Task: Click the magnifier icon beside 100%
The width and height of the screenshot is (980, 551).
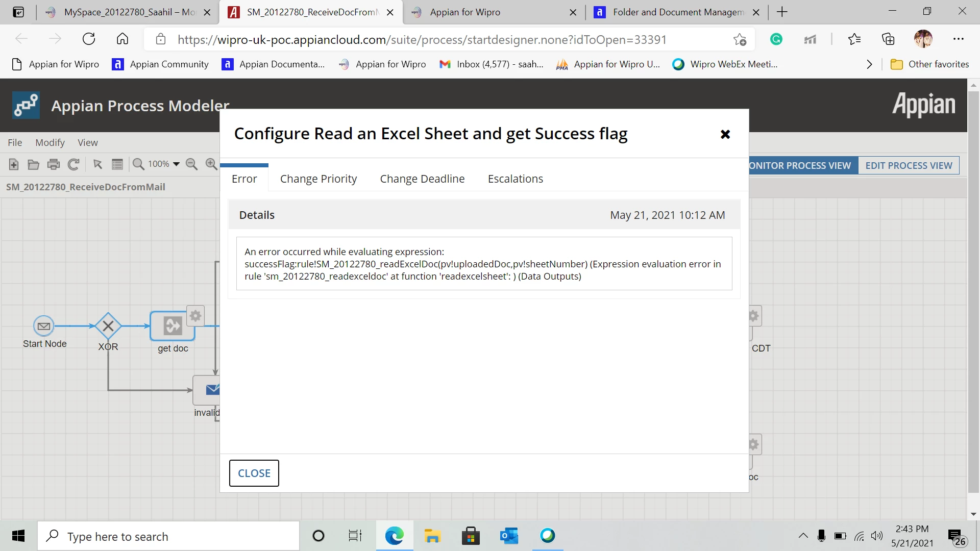Action: (138, 164)
